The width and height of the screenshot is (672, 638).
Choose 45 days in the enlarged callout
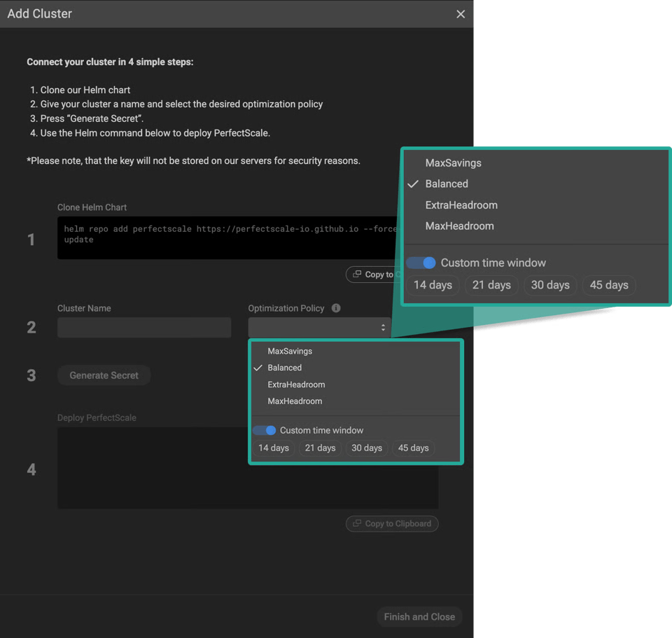pos(609,285)
